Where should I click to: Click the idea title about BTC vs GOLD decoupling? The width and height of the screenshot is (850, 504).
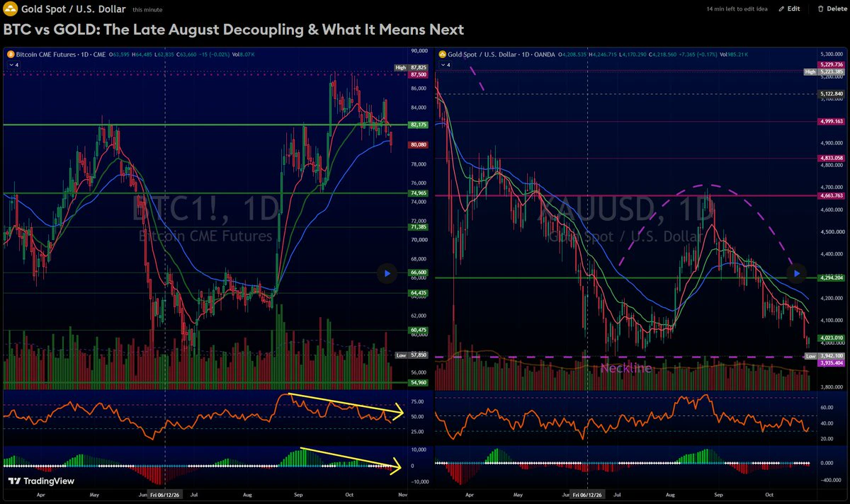pos(234,30)
